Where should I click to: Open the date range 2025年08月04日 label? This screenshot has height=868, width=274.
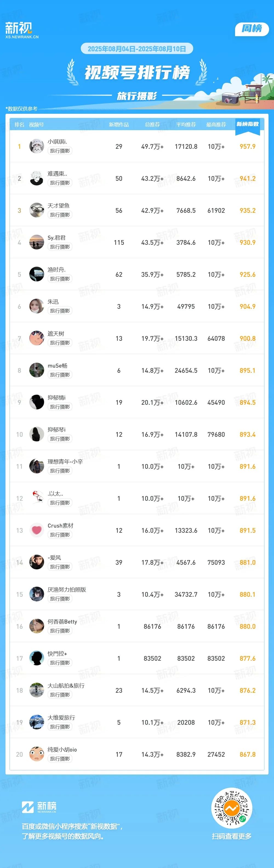tap(137, 49)
